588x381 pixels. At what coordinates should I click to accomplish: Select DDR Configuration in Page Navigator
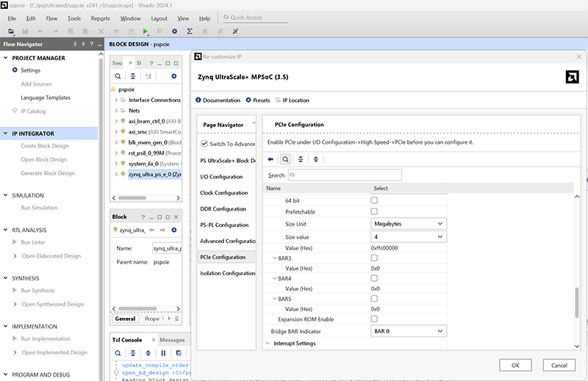click(224, 209)
